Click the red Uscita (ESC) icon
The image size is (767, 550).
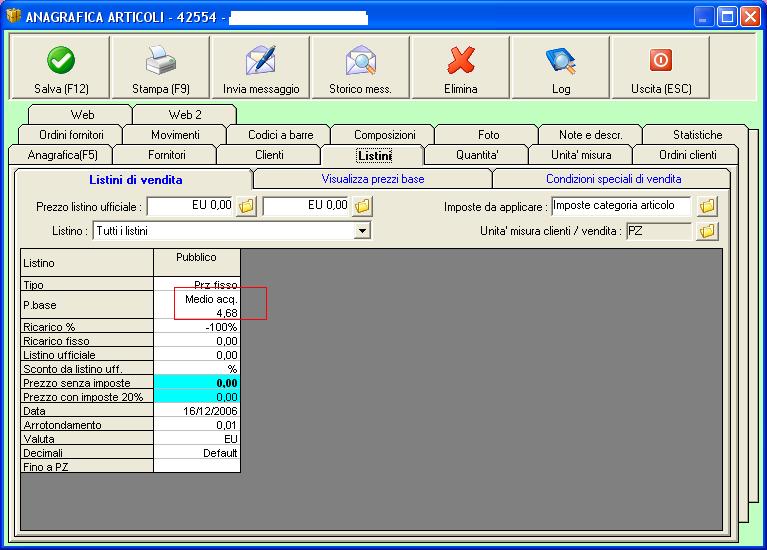[x=661, y=60]
